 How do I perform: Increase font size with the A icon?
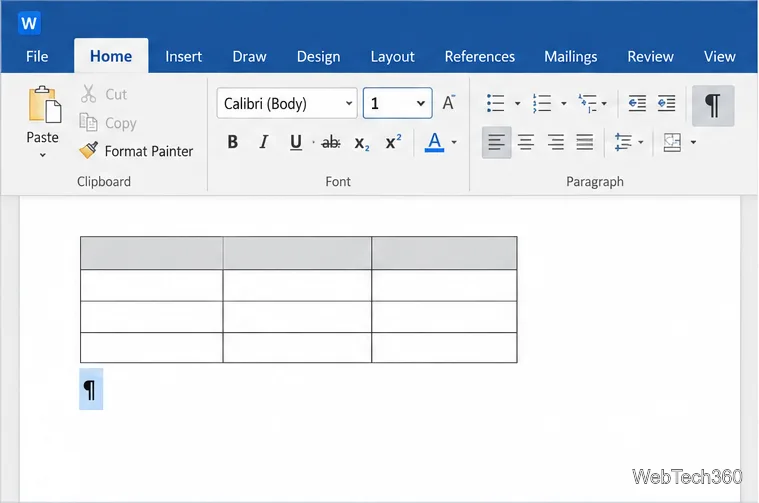coord(449,103)
